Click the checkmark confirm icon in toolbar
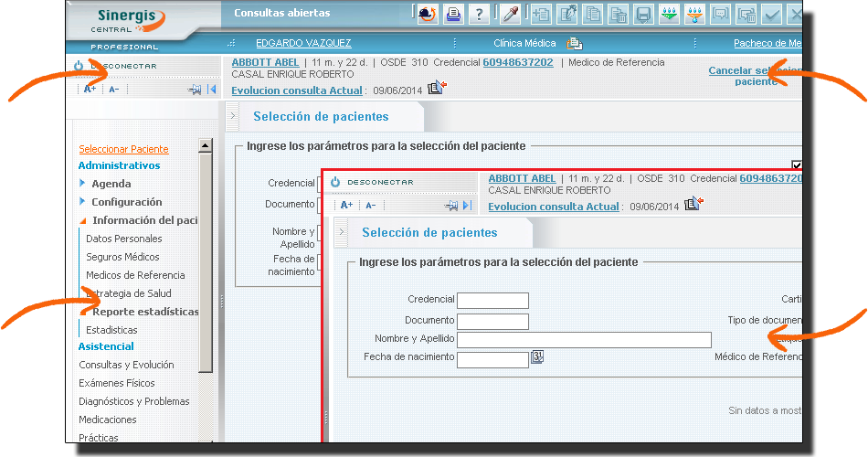The image size is (868, 457). pyautogui.click(x=772, y=14)
